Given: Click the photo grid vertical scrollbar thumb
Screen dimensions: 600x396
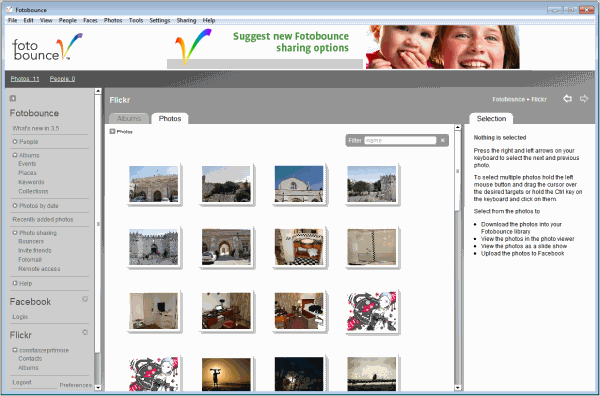Looking at the screenshot, I should 457,171.
